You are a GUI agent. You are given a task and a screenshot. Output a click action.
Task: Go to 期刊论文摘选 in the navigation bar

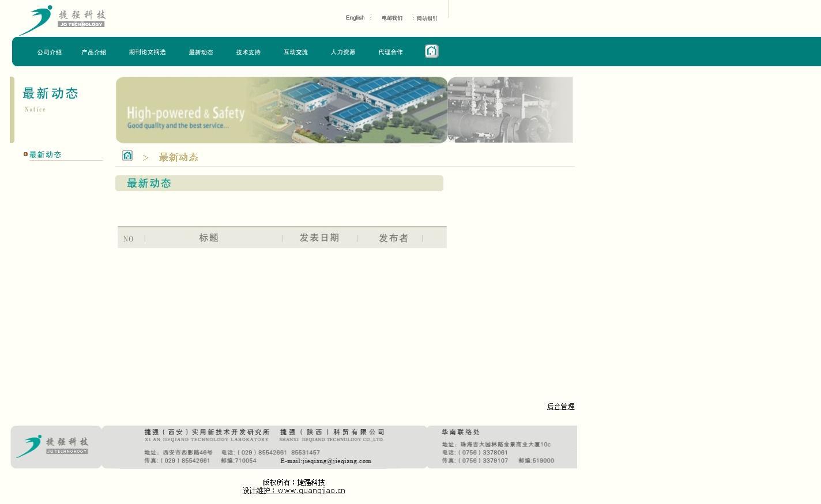(147, 52)
